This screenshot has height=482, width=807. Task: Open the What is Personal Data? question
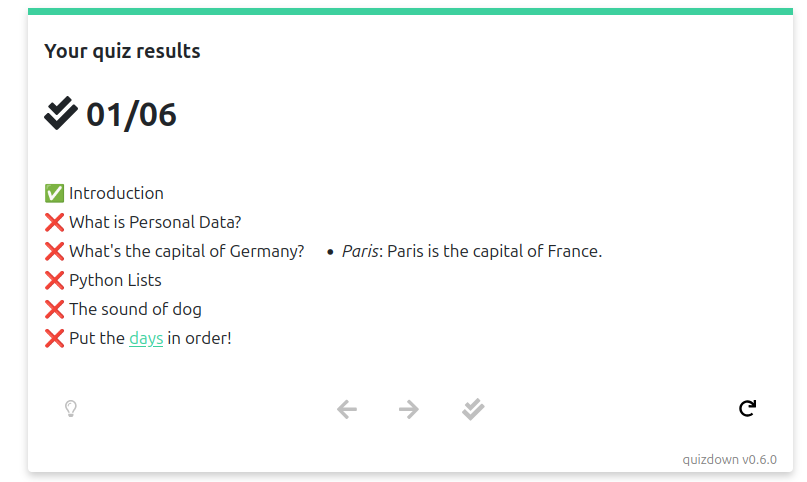(155, 222)
